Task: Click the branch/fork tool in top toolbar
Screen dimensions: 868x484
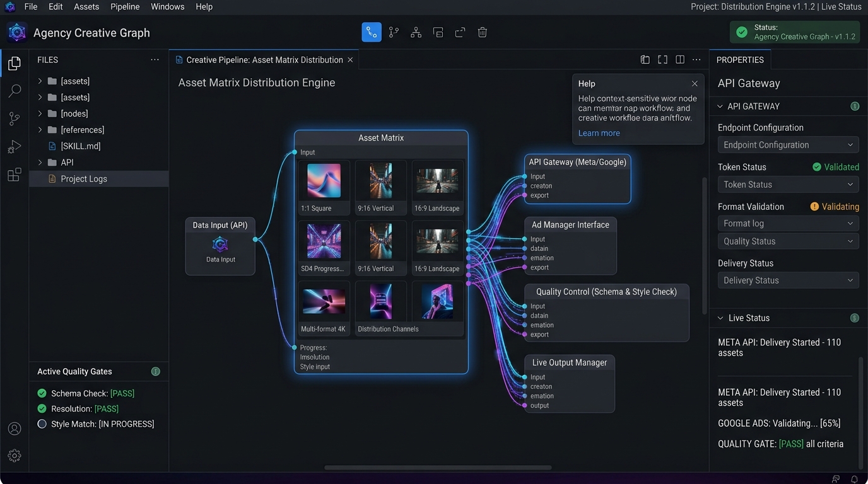Action: [x=394, y=32]
